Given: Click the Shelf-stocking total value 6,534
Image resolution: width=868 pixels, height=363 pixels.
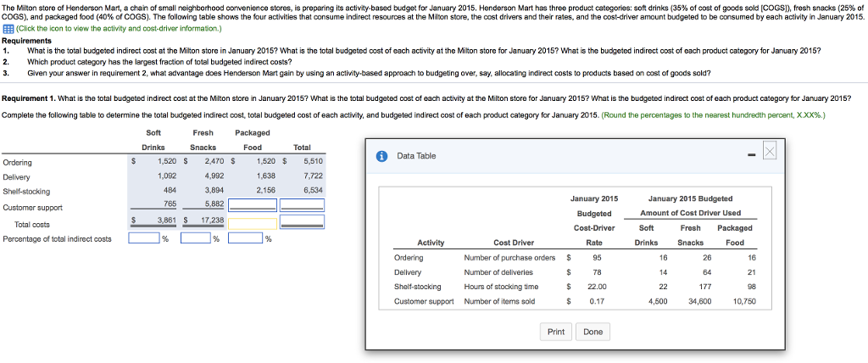Looking at the screenshot, I should pos(314,191).
